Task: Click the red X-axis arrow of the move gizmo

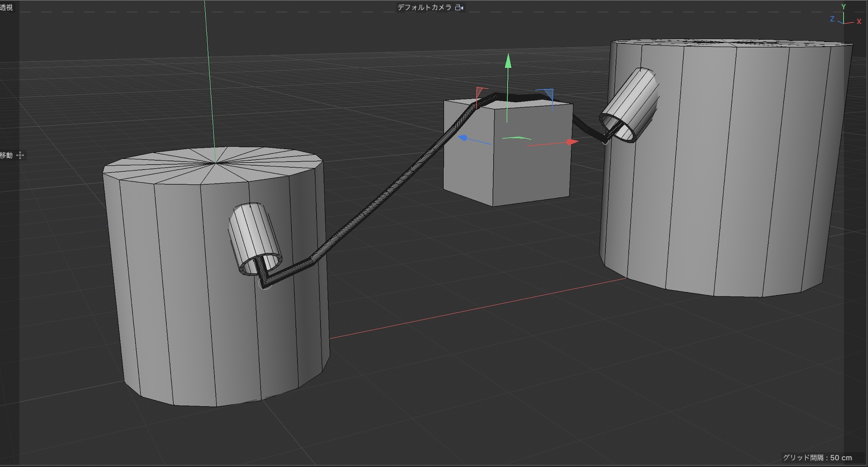Action: tap(572, 142)
